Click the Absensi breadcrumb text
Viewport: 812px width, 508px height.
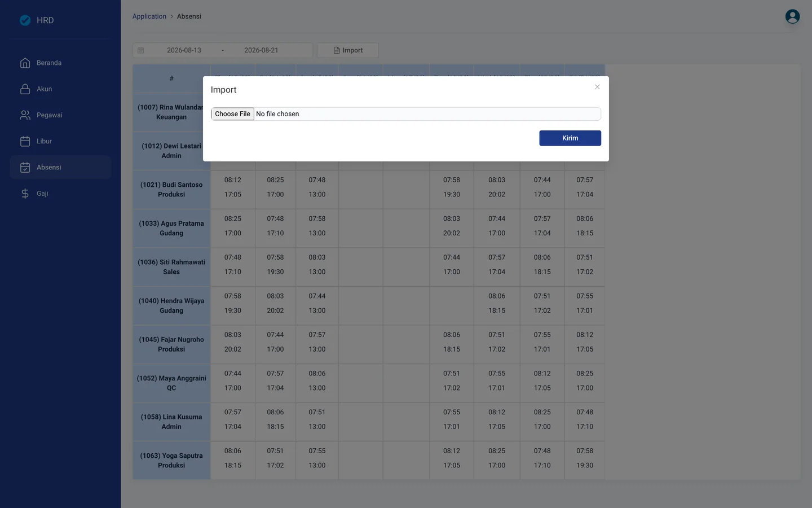pyautogui.click(x=189, y=16)
